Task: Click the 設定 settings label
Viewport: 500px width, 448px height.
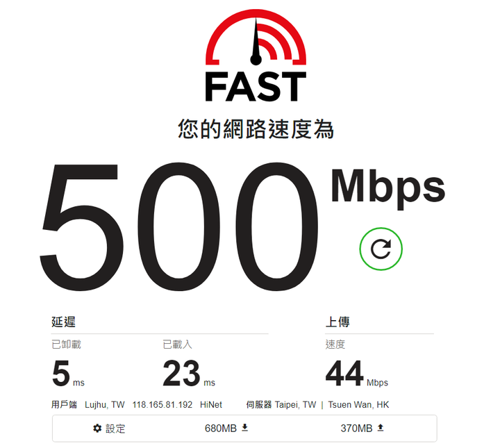Action: coord(115,429)
